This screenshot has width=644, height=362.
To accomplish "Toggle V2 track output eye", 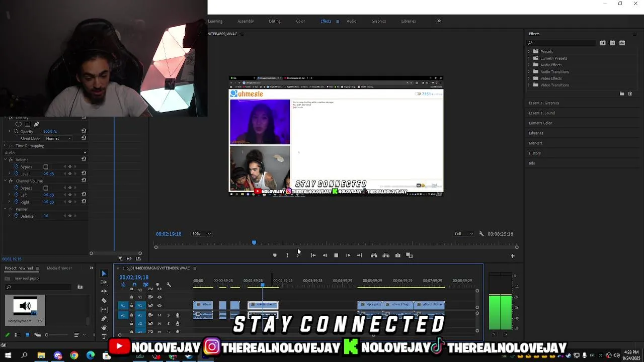I will coord(159,297).
